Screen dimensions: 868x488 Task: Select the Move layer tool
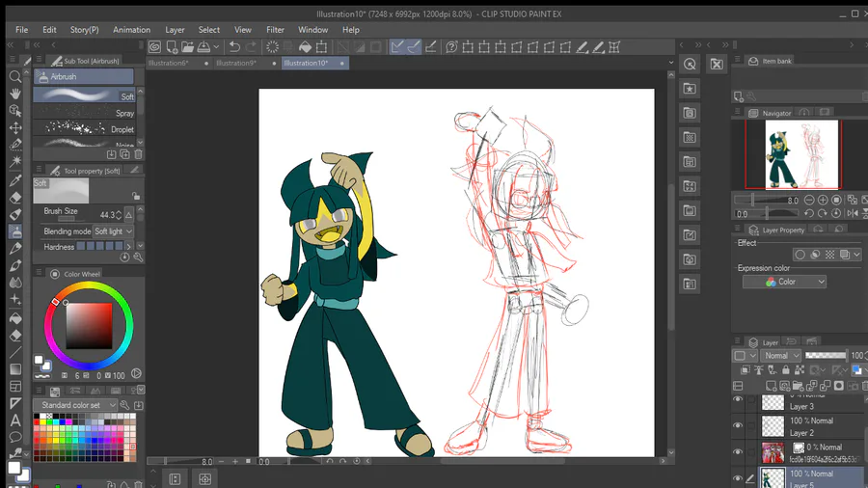coord(14,128)
